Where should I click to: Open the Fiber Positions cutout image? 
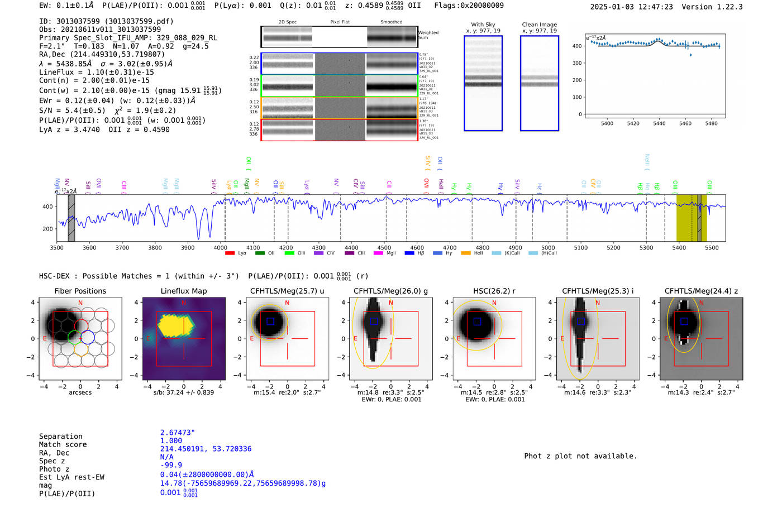[80, 339]
